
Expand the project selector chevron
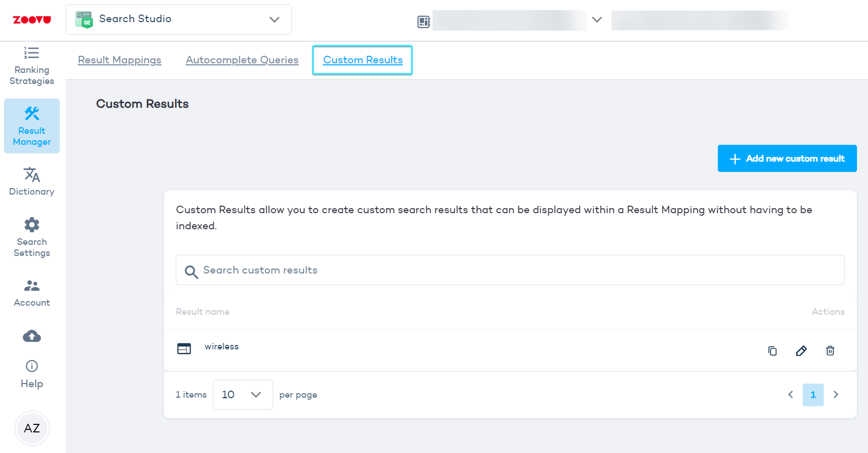pyautogui.click(x=597, y=20)
